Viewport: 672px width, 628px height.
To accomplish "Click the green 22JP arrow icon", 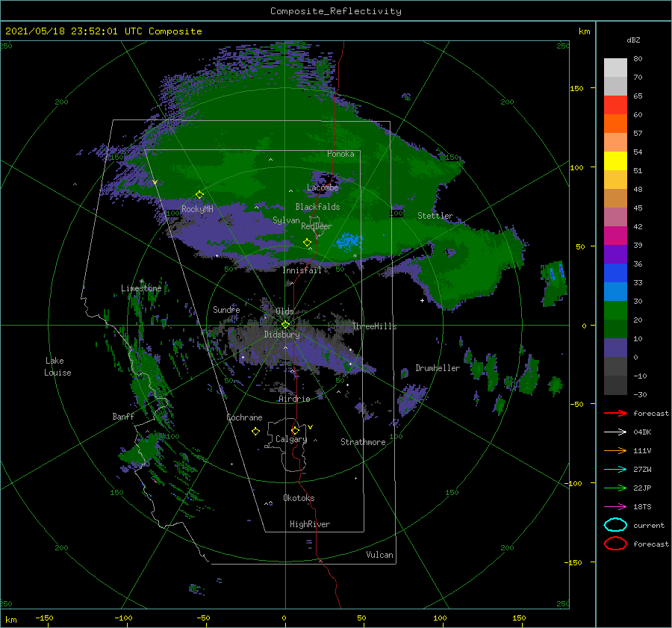I will coord(615,488).
